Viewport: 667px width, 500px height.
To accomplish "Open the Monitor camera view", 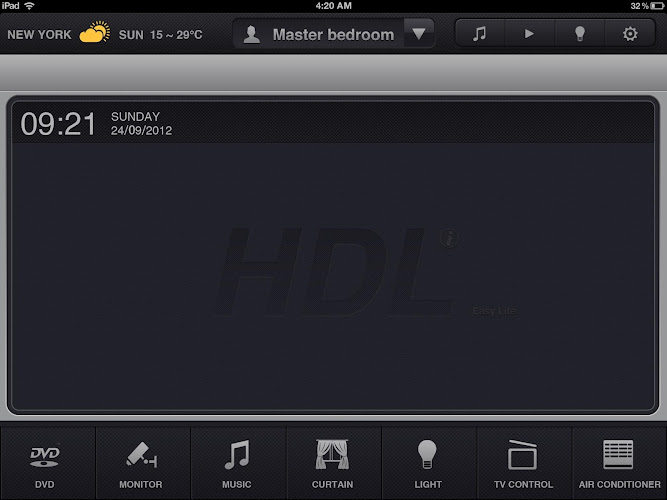I will pyautogui.click(x=143, y=464).
